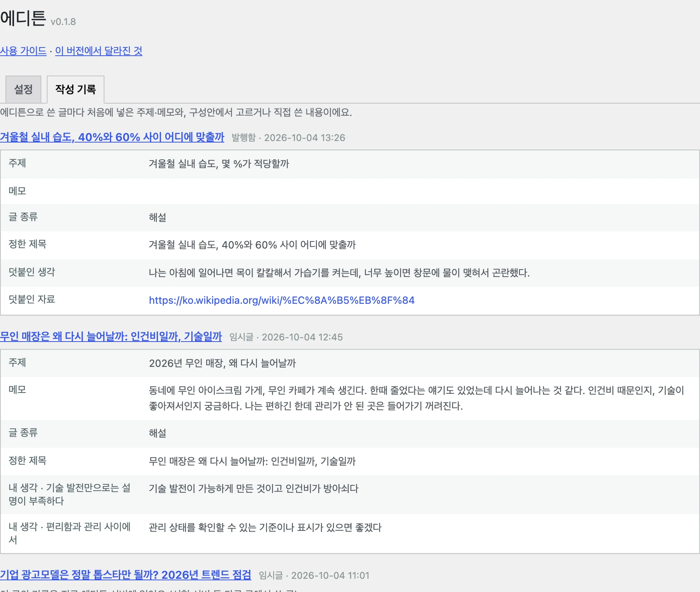Open the post heading link 무인 매장은 왜 다시 늘어날까
700x592 pixels.
point(111,337)
